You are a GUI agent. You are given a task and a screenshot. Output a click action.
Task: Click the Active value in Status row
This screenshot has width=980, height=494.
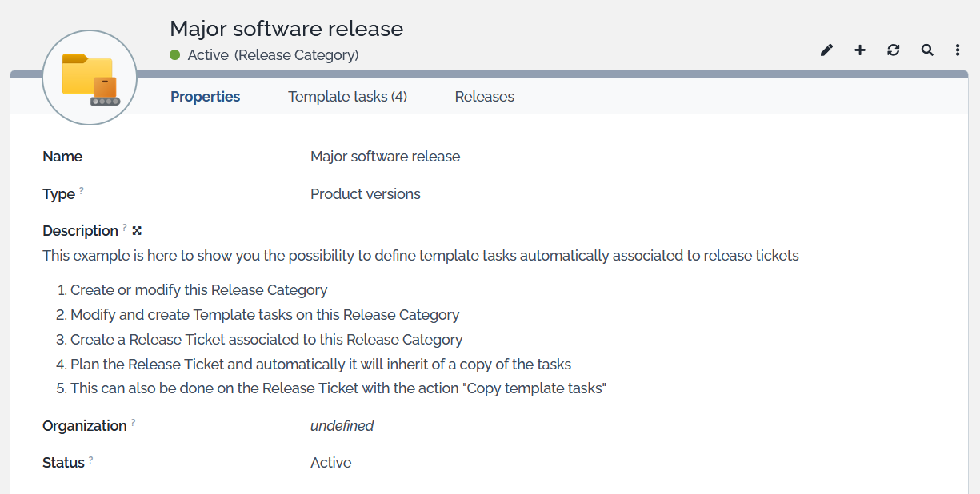(330, 463)
